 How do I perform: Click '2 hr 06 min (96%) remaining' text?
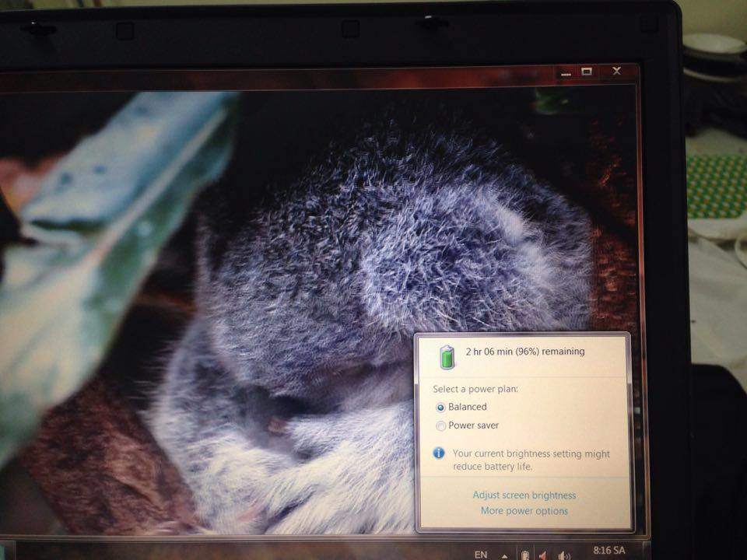point(525,352)
